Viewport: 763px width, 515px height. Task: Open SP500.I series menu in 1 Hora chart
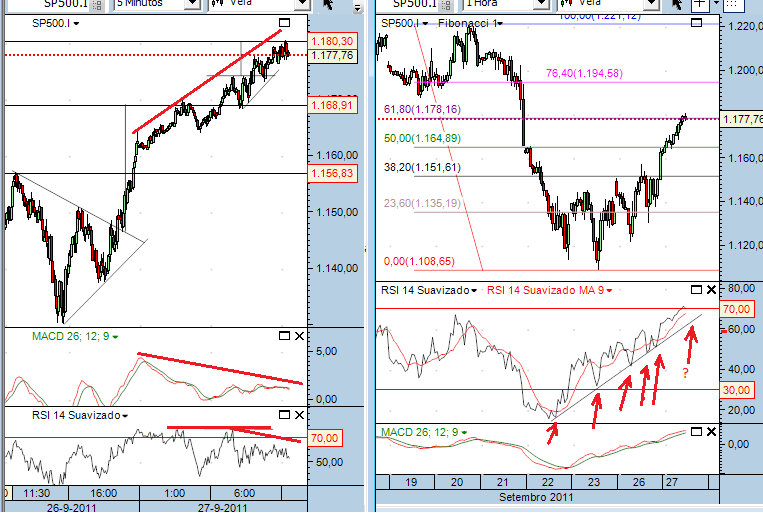click(x=425, y=23)
